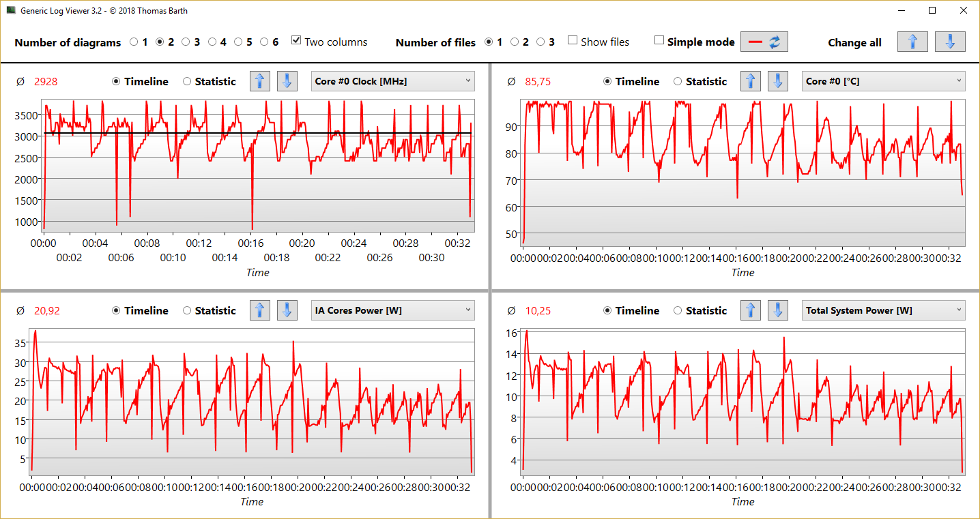
Task: Click the Number of diagrams label
Action: point(68,42)
